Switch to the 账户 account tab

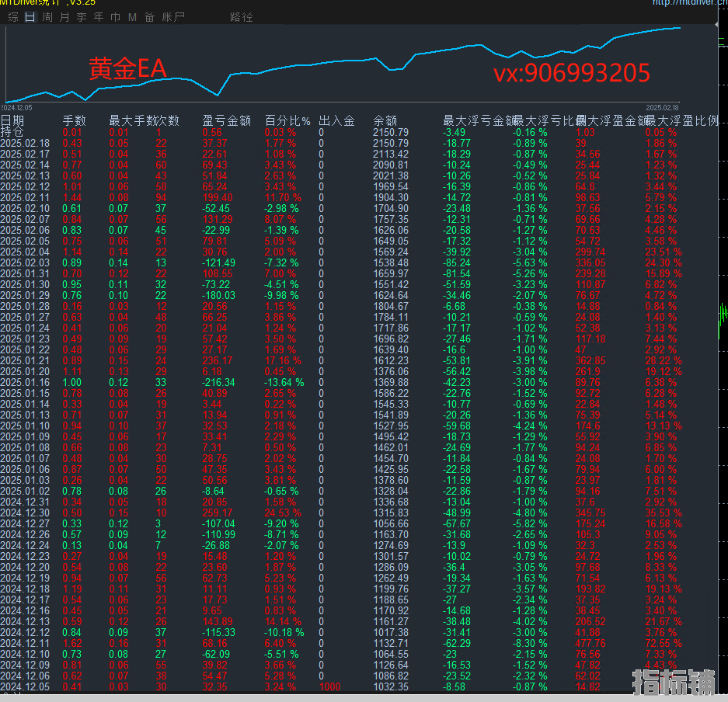(x=173, y=17)
